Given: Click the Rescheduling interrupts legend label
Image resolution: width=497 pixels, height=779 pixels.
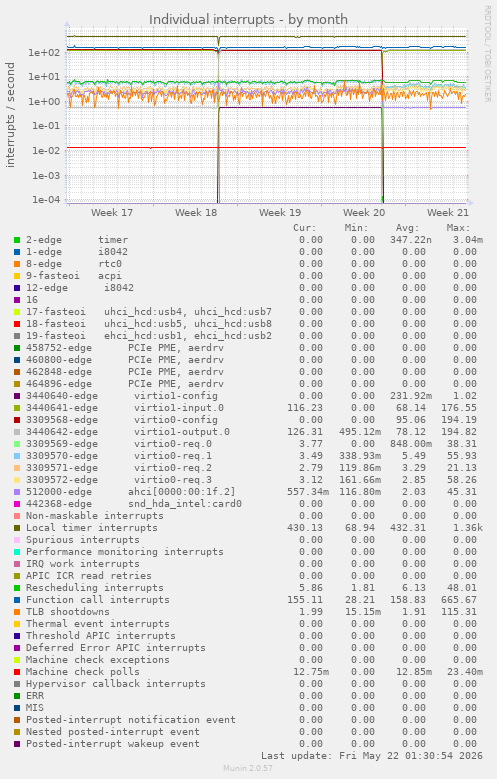Looking at the screenshot, I should (x=94, y=588).
